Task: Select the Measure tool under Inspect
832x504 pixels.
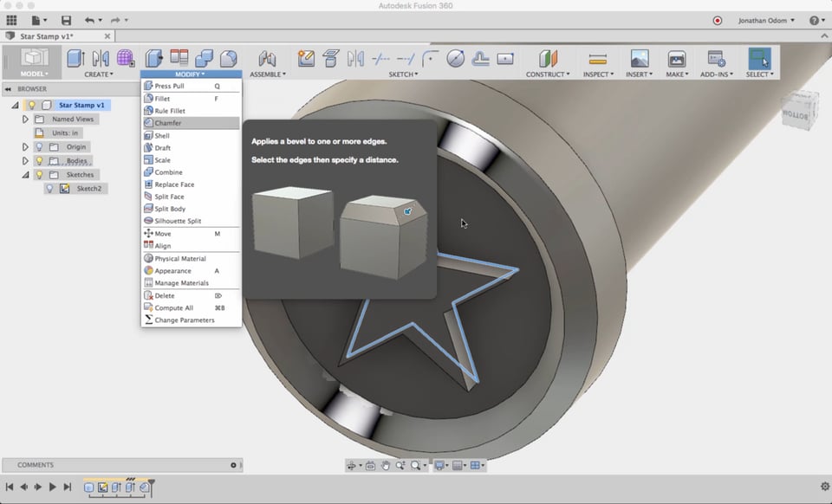Action: tap(597, 59)
